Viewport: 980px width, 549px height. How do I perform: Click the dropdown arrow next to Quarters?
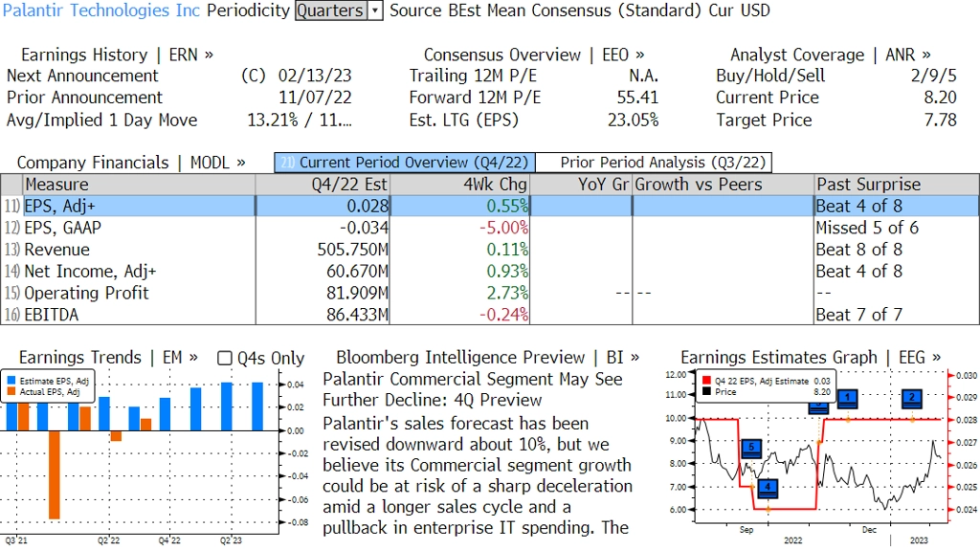[375, 11]
